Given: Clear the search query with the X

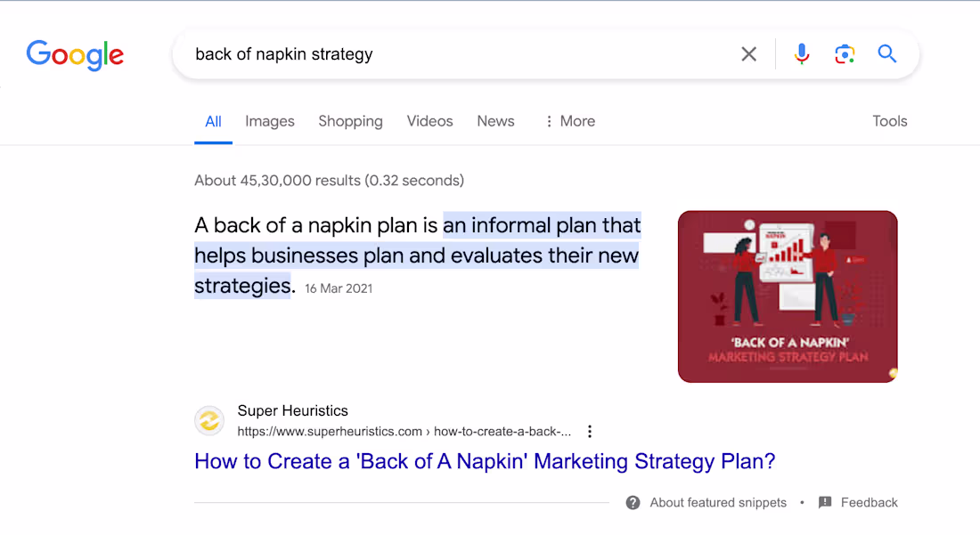Looking at the screenshot, I should tap(748, 53).
